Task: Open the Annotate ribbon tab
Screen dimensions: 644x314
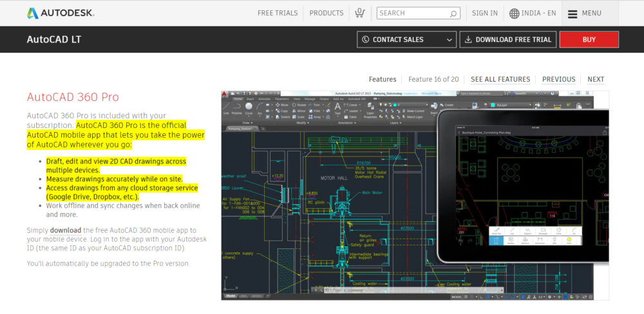Action: click(x=264, y=99)
